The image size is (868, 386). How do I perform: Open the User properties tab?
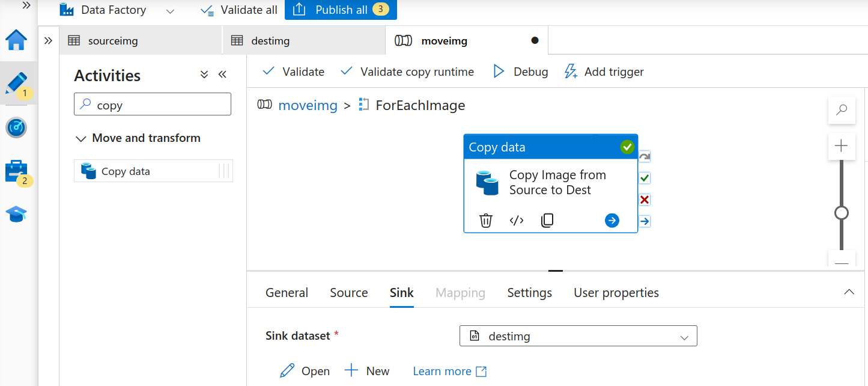click(x=616, y=293)
